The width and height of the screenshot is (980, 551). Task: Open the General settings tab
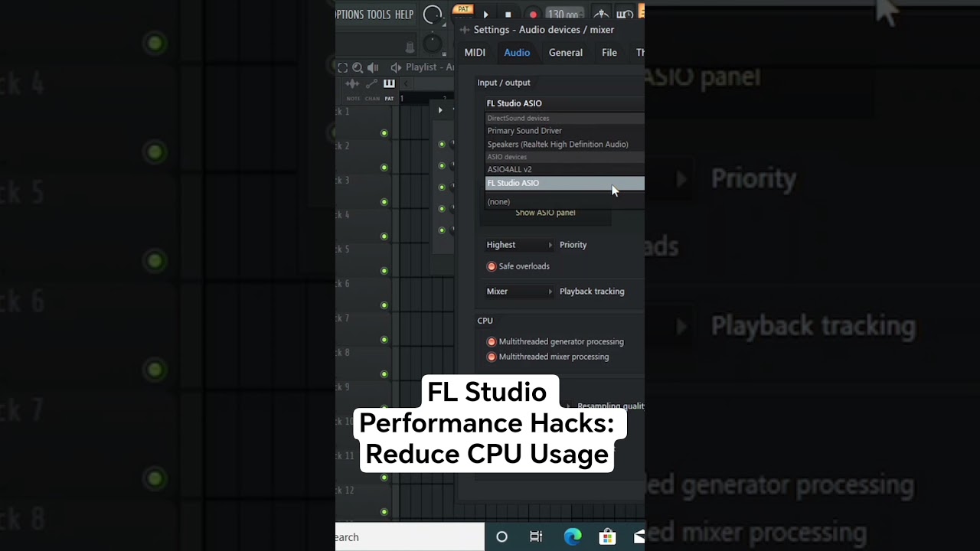566,52
